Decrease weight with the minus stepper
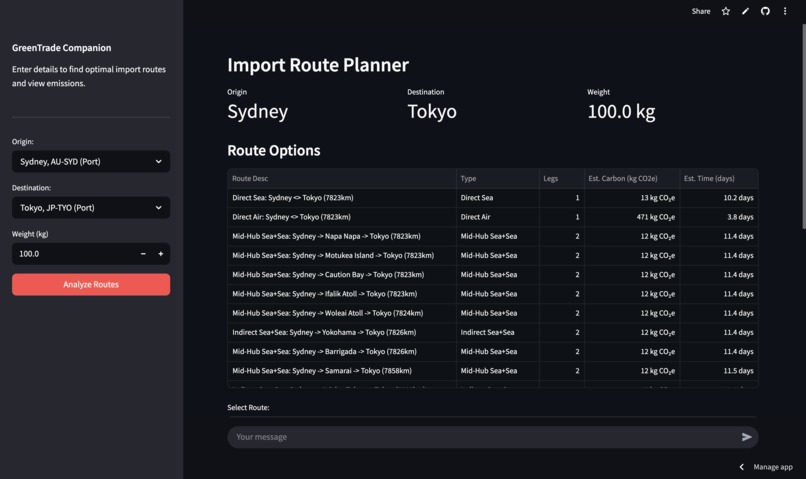The image size is (806, 479). [x=143, y=254]
